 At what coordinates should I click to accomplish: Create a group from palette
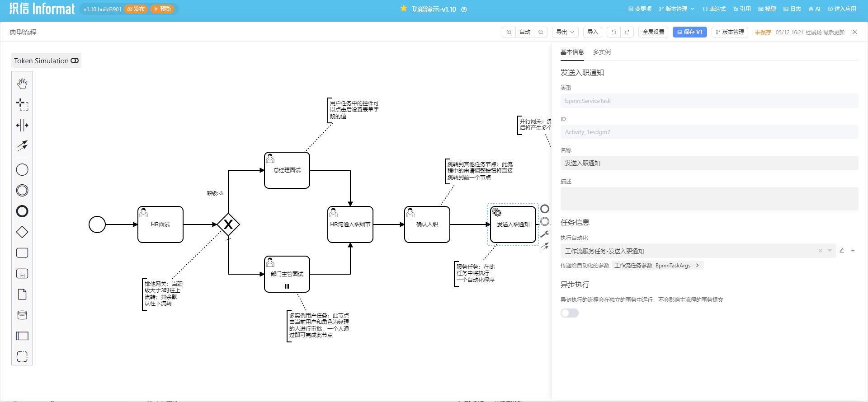click(22, 356)
